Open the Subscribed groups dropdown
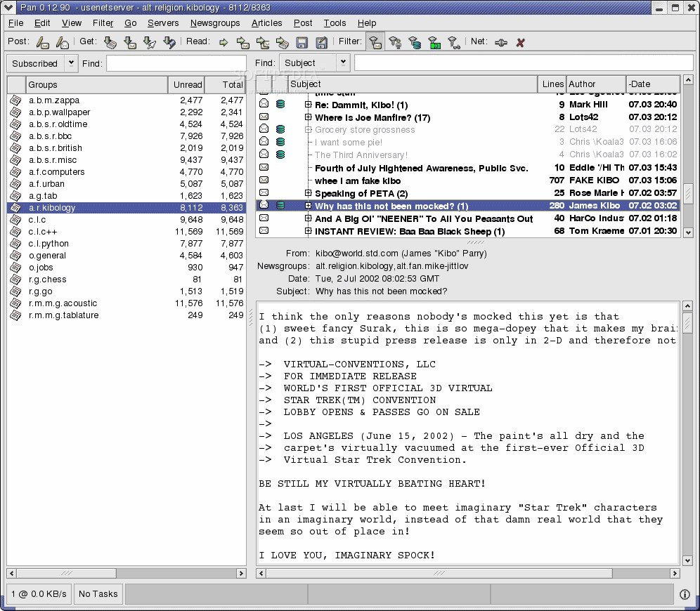The width and height of the screenshot is (700, 611). 42,63
